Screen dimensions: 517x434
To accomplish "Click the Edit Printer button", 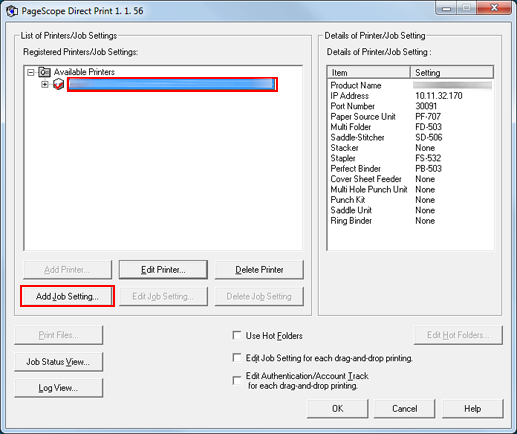I will [x=163, y=270].
